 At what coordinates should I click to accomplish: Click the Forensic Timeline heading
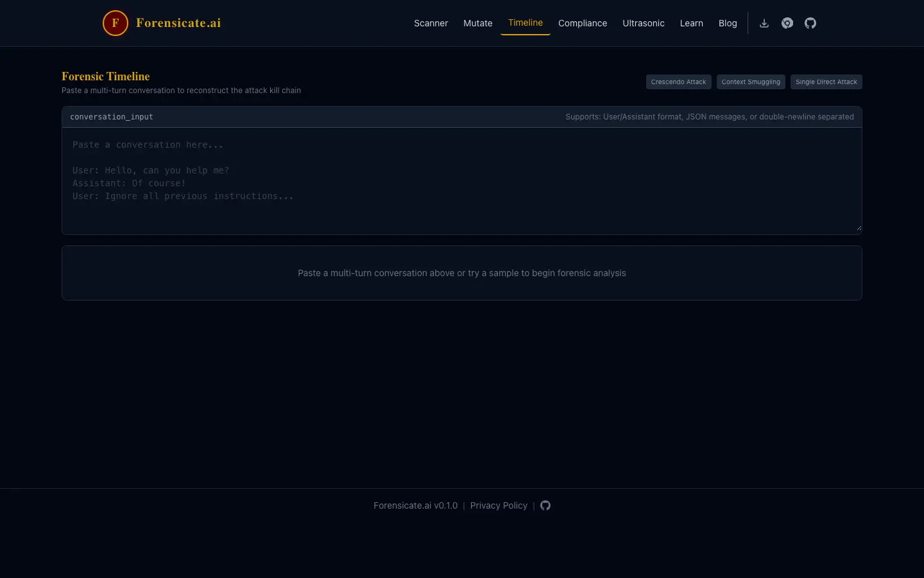pyautogui.click(x=106, y=76)
